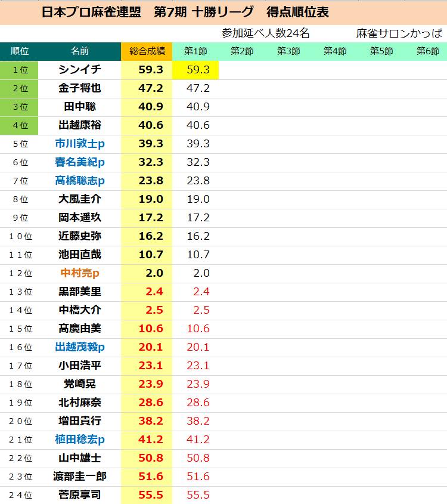The width and height of the screenshot is (447, 504).
Task: Click the red 第1節 value 10.6
Action: click(198, 329)
